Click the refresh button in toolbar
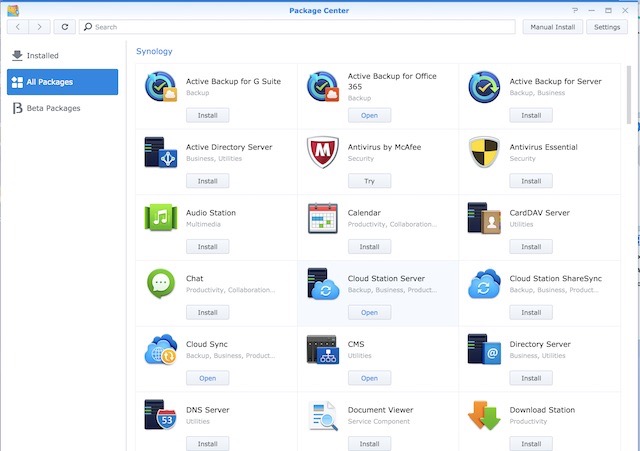Screen dimensions: 640x451 (65, 27)
